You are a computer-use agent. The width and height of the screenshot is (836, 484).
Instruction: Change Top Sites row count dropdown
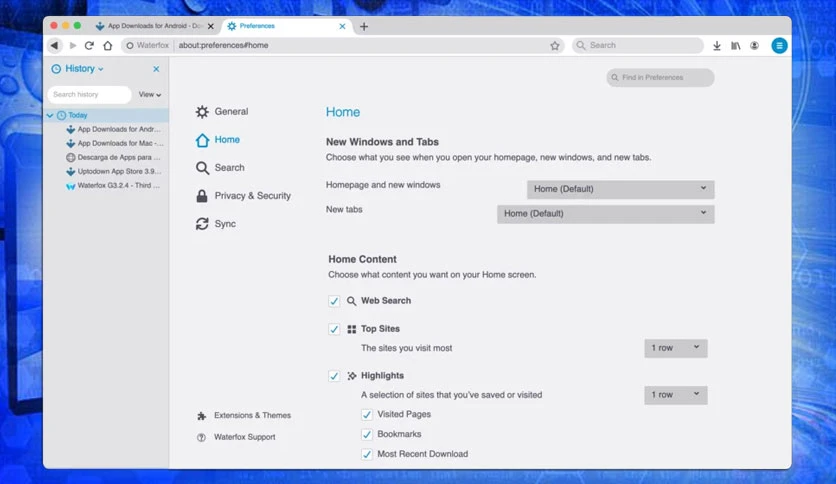[676, 348]
